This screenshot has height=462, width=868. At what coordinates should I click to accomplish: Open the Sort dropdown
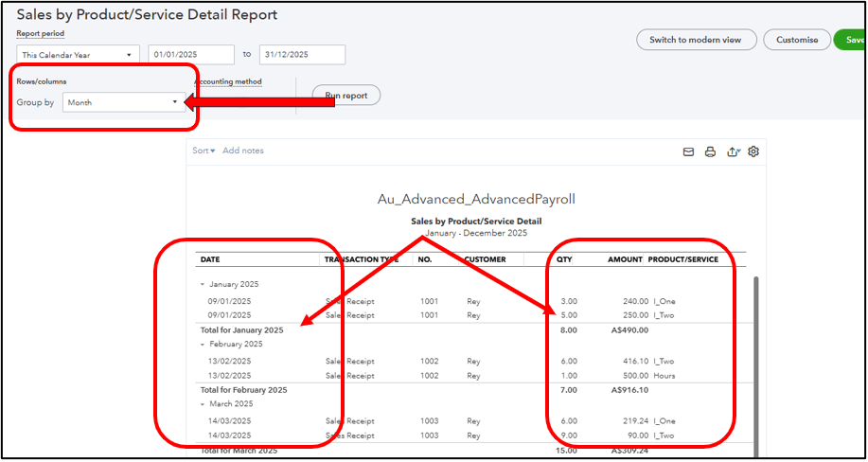tap(204, 151)
